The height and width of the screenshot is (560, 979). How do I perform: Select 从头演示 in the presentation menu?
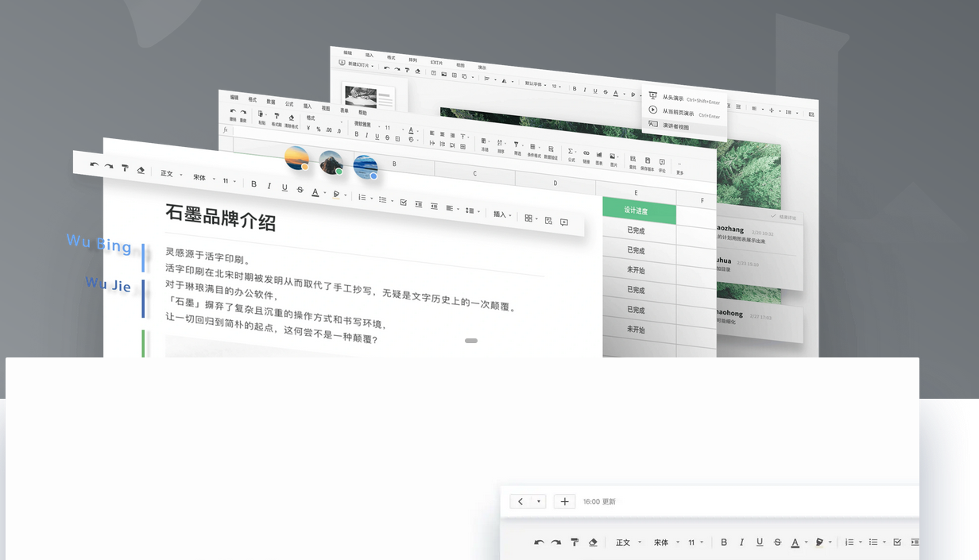pyautogui.click(x=685, y=98)
